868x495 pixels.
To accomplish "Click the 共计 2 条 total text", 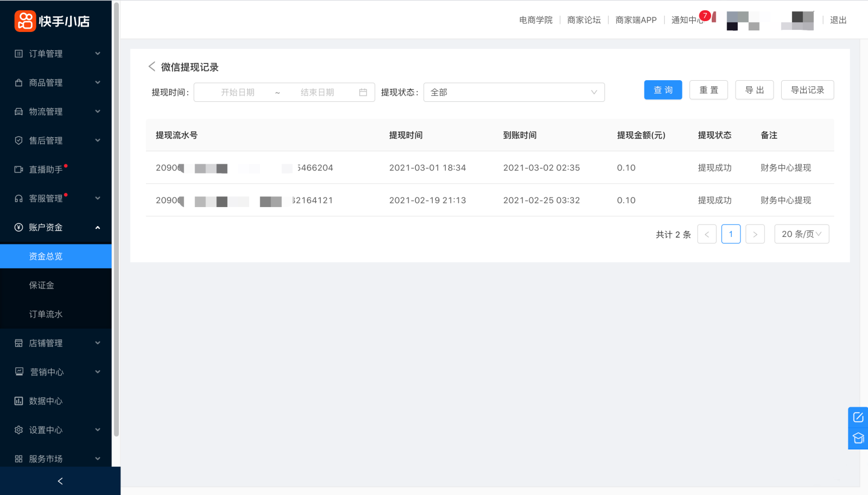I will point(673,234).
